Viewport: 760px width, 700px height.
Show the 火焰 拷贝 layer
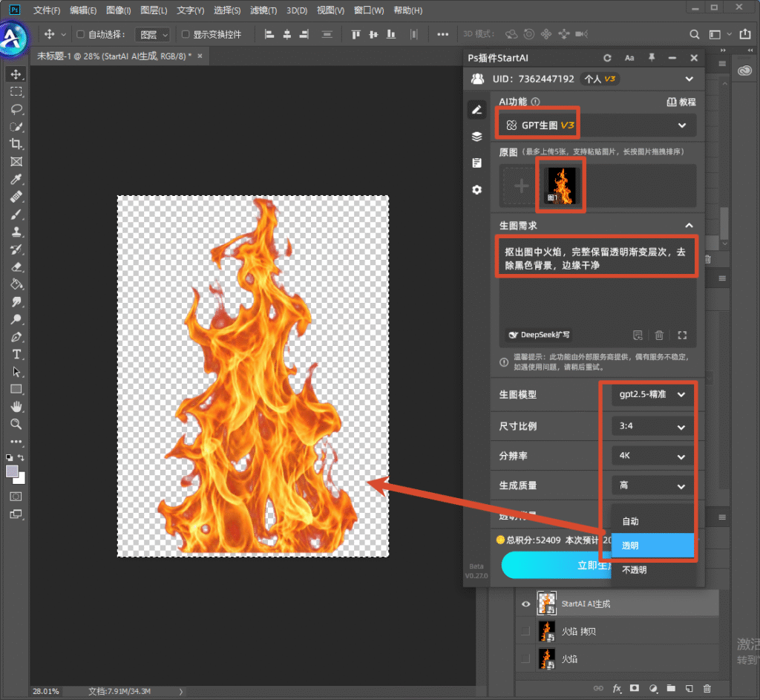(x=526, y=631)
